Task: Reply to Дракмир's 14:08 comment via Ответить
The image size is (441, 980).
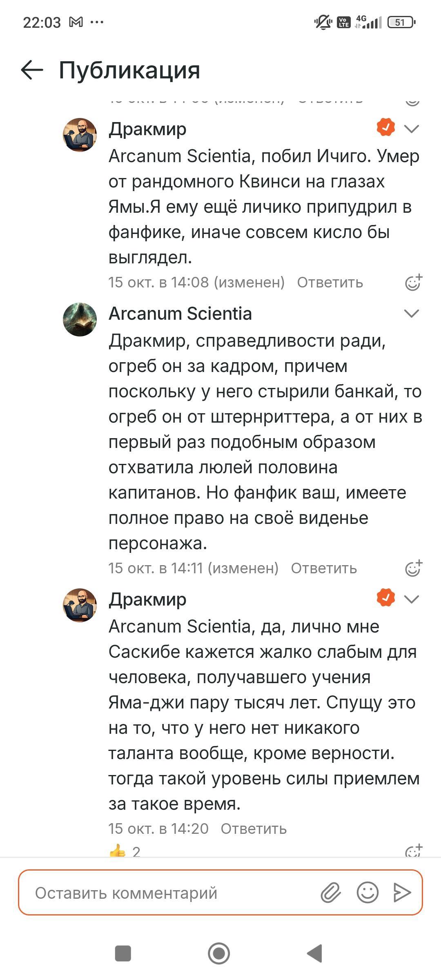Action: tap(330, 283)
